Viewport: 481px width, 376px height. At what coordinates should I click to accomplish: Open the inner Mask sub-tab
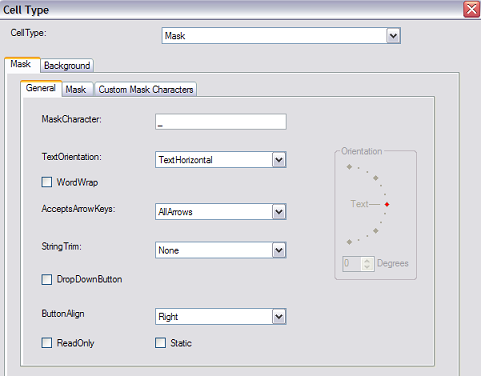click(x=76, y=89)
